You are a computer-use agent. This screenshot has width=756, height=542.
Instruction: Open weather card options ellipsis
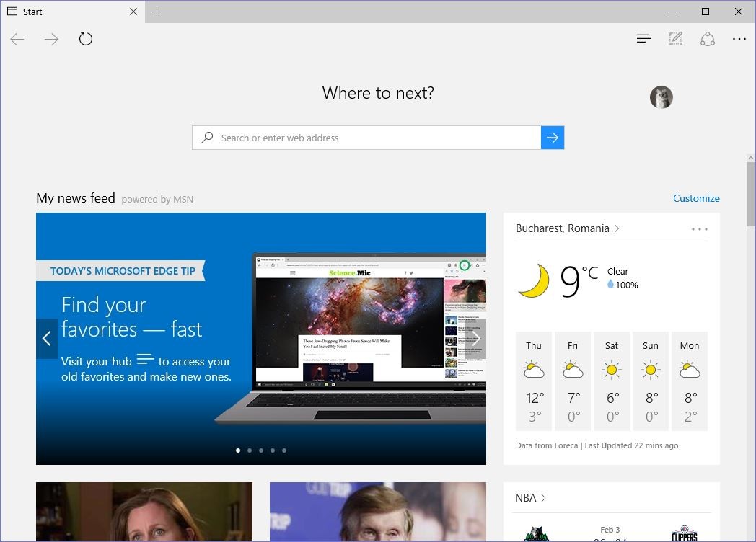coord(699,229)
